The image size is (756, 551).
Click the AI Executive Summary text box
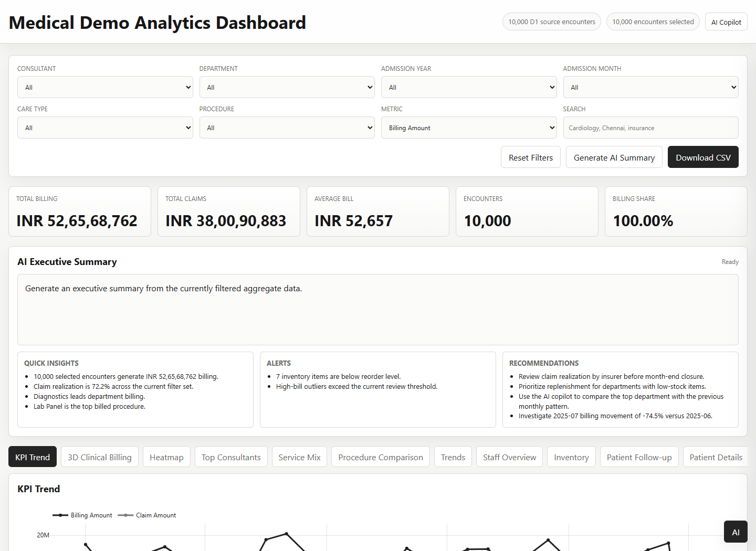point(378,309)
